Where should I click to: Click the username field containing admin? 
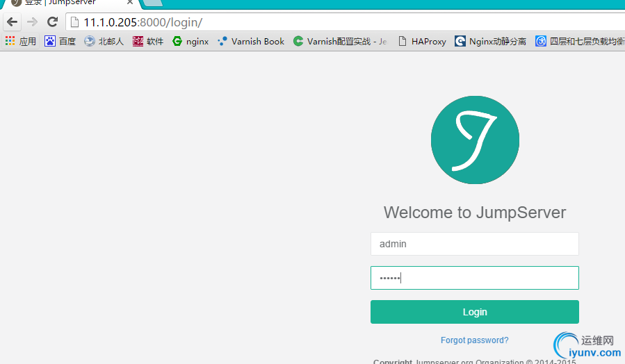[x=475, y=244]
